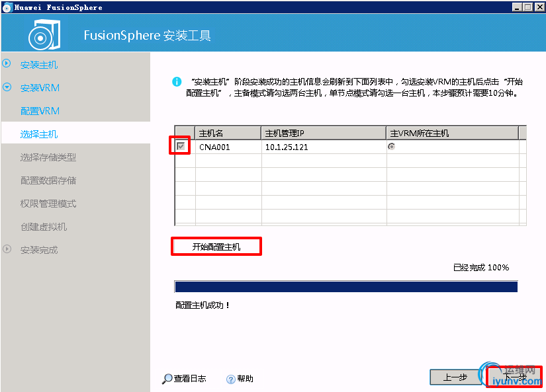The image size is (546, 392).
Task: Open the 安装VRM sidebar step
Action: tap(40, 88)
